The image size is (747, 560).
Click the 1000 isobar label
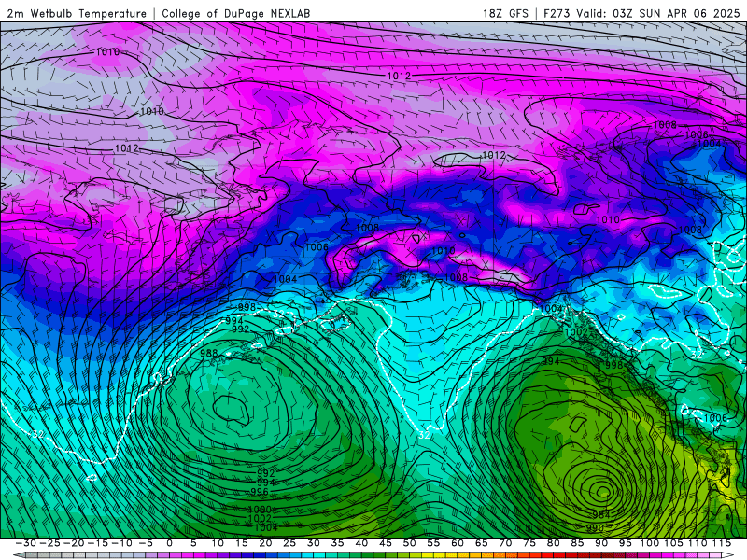260,510
